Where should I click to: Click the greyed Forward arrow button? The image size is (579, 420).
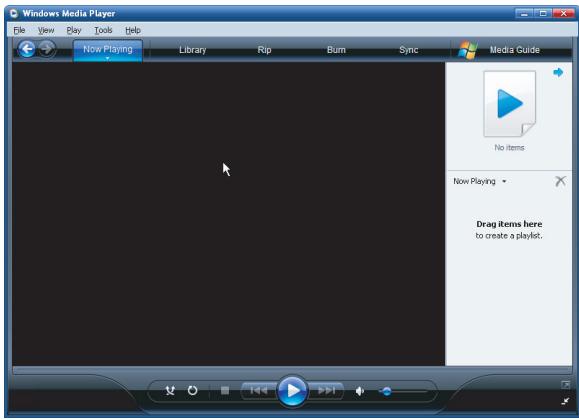coord(47,49)
